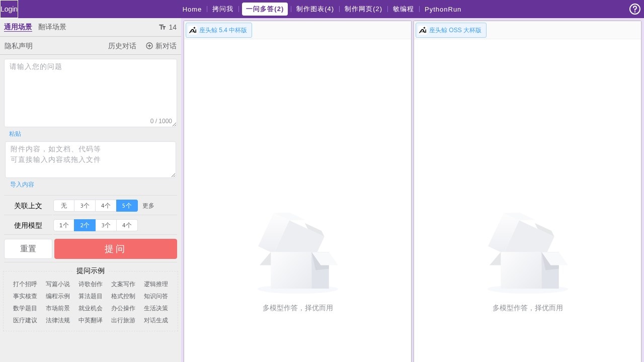Open the Home nav item
The width and height of the screenshot is (644, 362).
192,9
